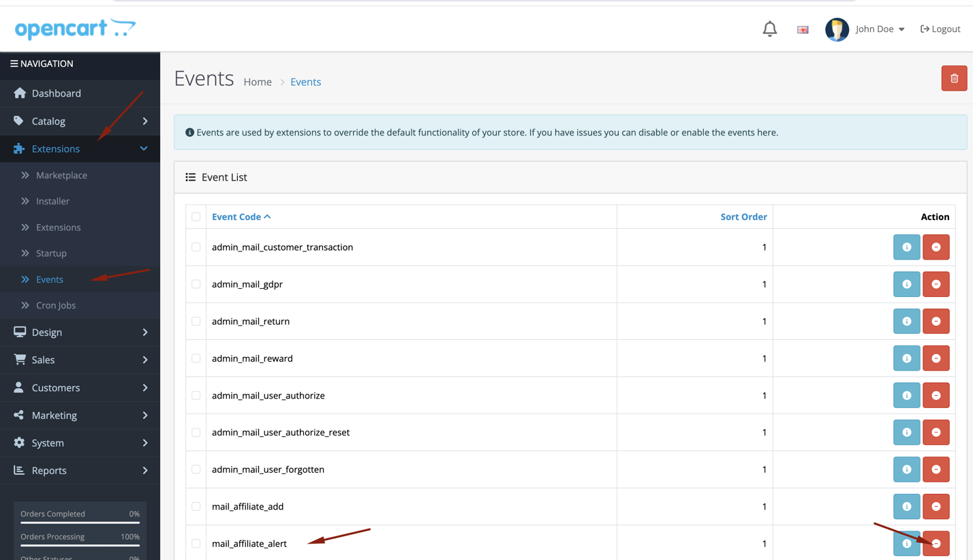The image size is (973, 560).
Task: Open Marketplace under Extensions
Action: pos(80,175)
